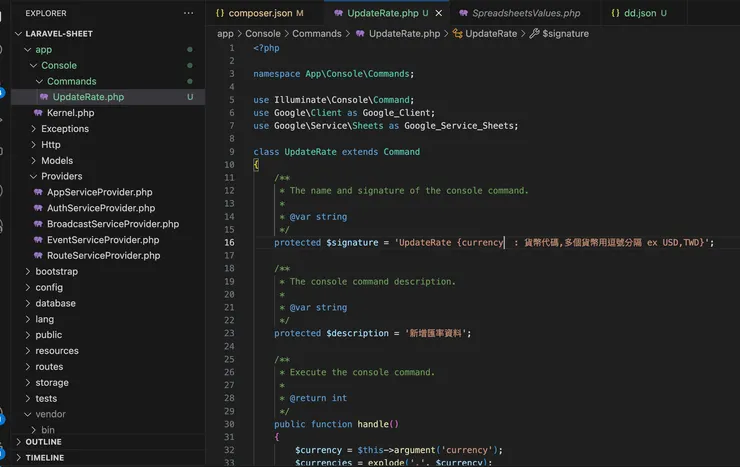Image resolution: width=740 pixels, height=467 pixels.
Task: Click the JSON braces icon on composer.json tab
Action: [219, 13]
